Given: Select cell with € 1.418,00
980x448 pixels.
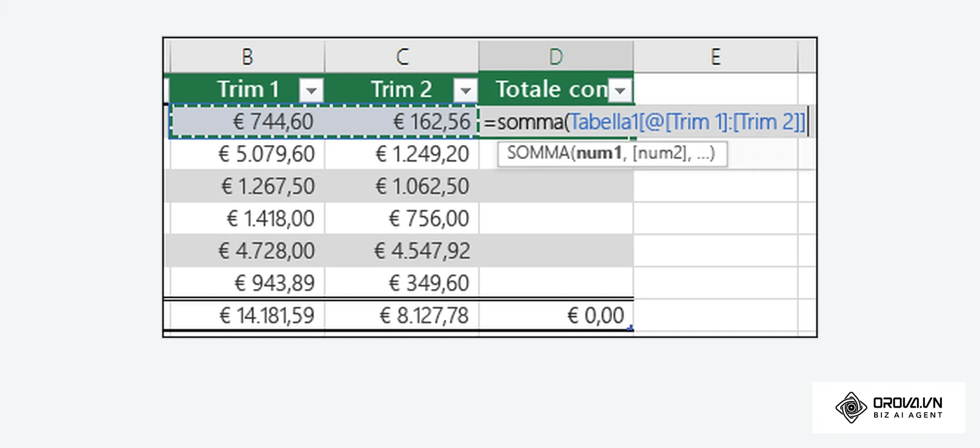Looking at the screenshot, I should 247,218.
